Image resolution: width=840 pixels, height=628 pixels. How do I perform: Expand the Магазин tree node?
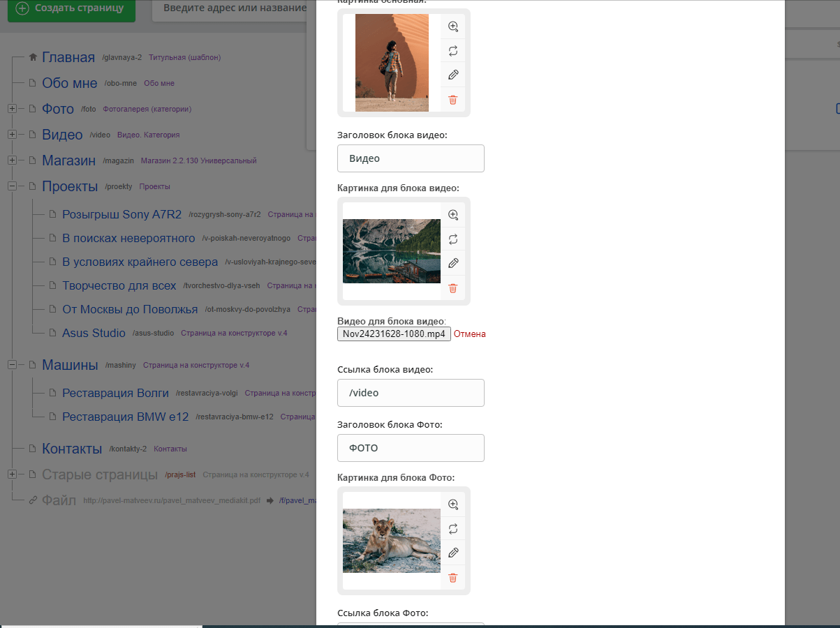click(x=12, y=160)
